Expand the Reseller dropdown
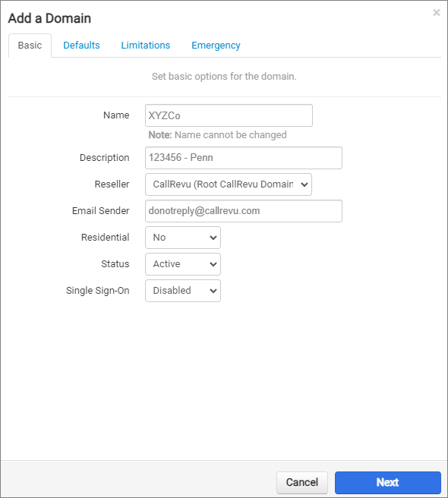Viewport: 448px width, 498px height. coord(229,184)
